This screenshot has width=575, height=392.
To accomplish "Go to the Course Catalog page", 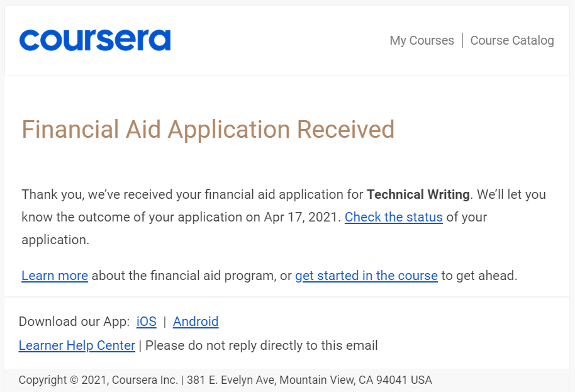I will click(x=512, y=40).
